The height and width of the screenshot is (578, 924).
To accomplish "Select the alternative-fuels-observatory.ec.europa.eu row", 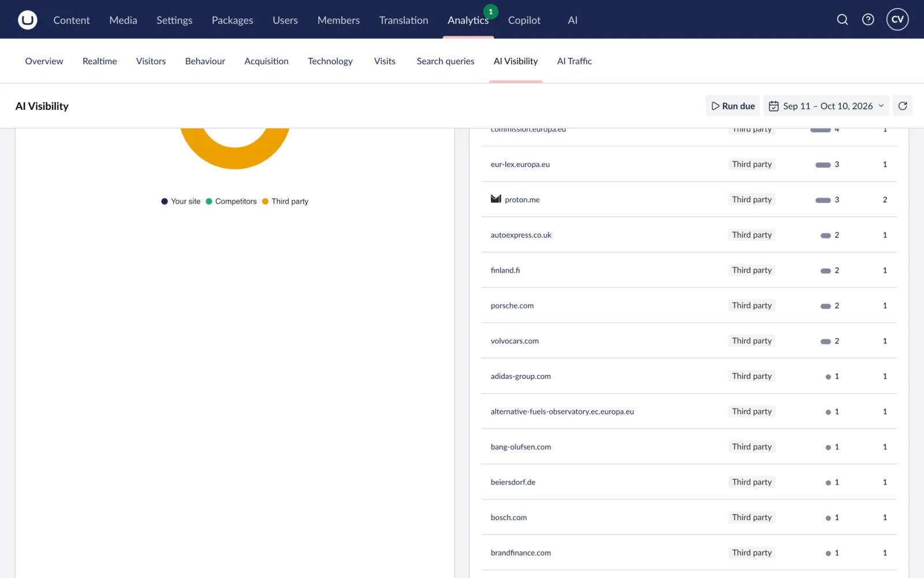I will click(688, 411).
